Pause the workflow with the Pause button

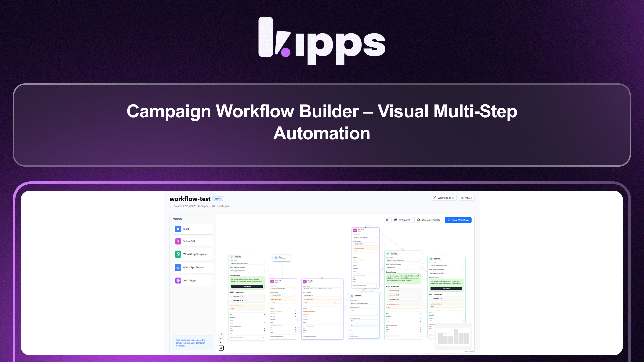point(466,198)
